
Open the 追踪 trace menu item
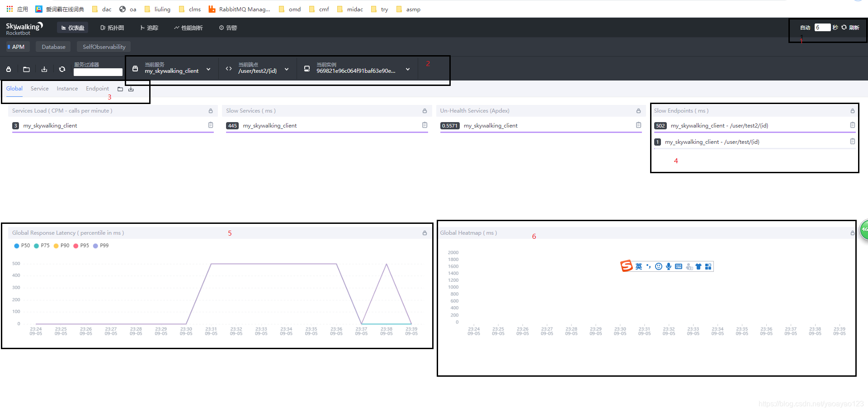[x=149, y=28]
